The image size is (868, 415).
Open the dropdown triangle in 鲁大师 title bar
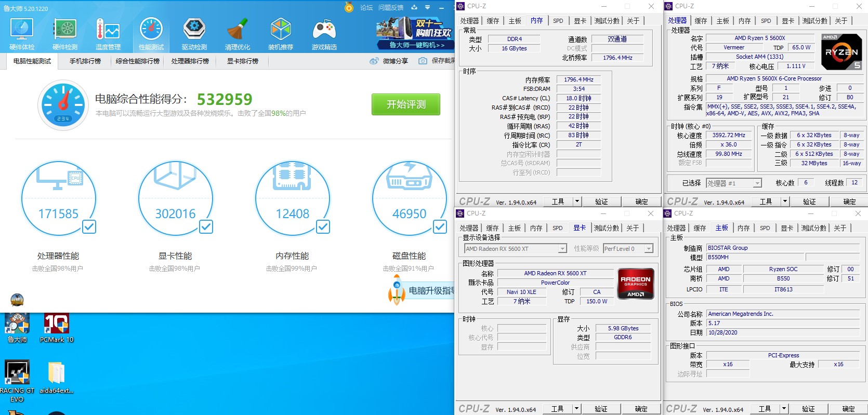(427, 7)
